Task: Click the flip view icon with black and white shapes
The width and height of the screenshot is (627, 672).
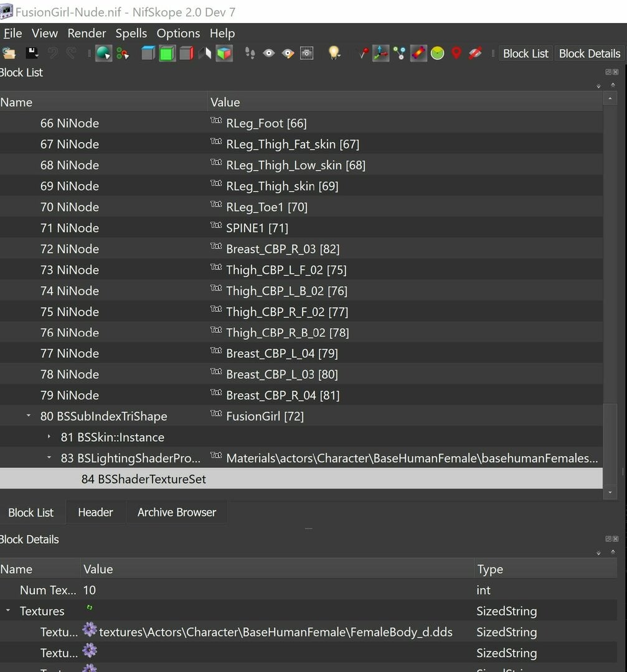Action: [x=205, y=53]
